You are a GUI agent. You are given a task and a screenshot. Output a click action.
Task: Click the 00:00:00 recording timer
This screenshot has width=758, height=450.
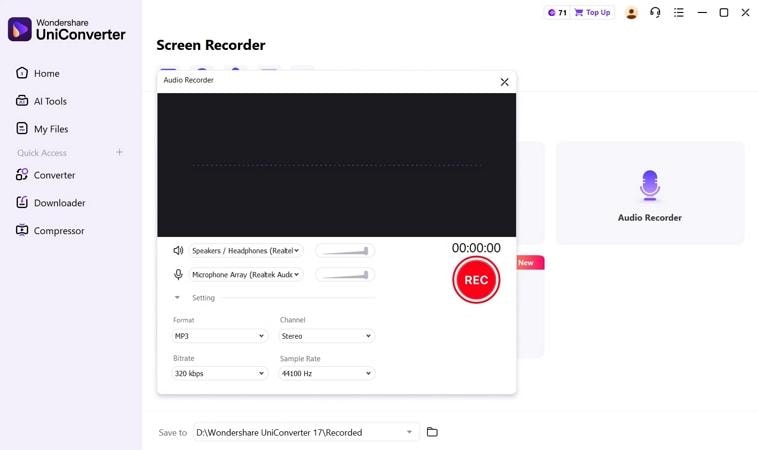click(x=476, y=248)
